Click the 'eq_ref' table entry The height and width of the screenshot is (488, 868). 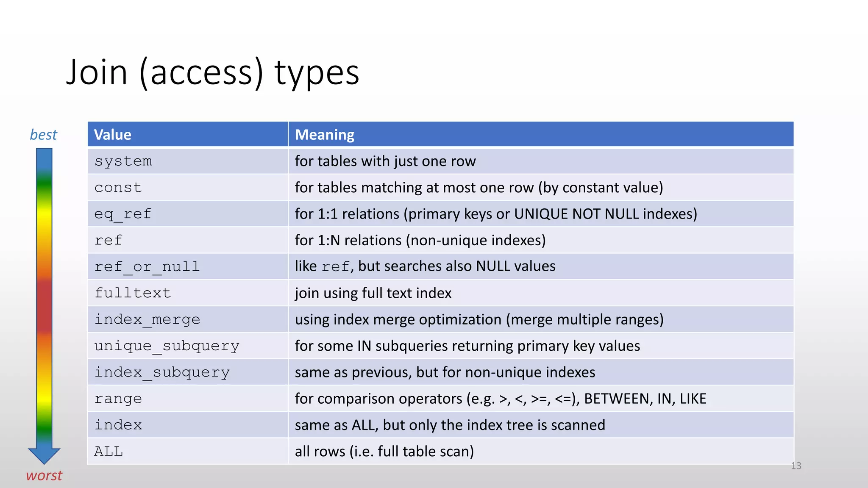click(123, 214)
